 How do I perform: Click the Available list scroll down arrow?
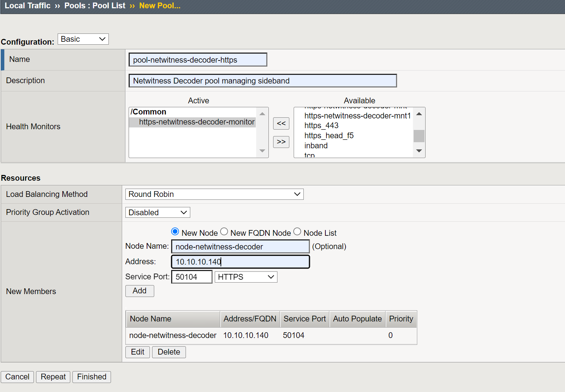tap(419, 151)
